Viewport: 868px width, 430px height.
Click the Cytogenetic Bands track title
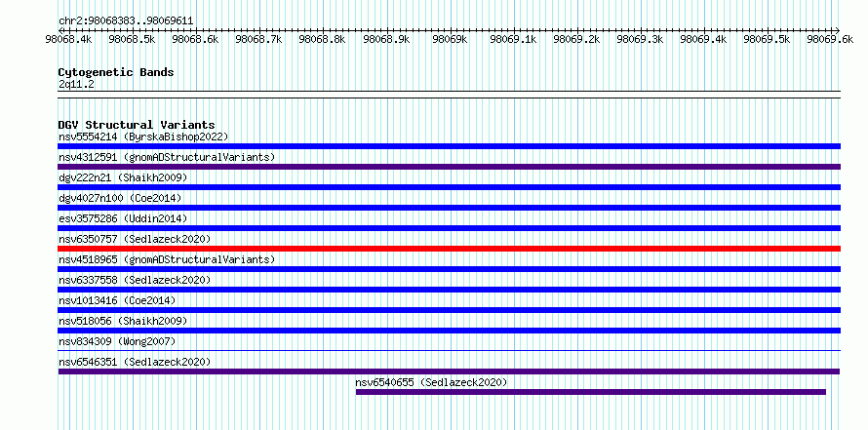tap(116, 72)
